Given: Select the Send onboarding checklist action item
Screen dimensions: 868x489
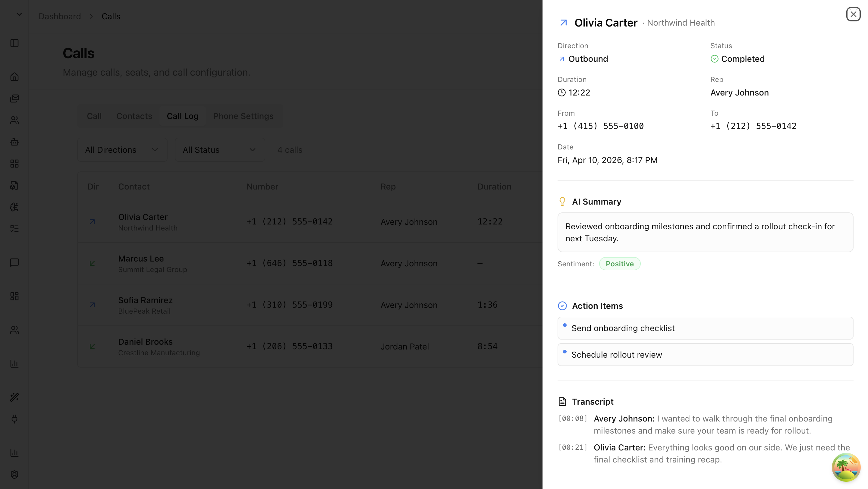Looking at the screenshot, I should click(705, 328).
